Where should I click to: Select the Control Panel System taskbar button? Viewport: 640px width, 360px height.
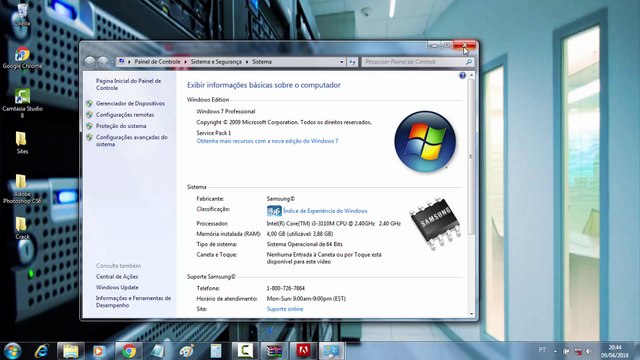pos(331,351)
